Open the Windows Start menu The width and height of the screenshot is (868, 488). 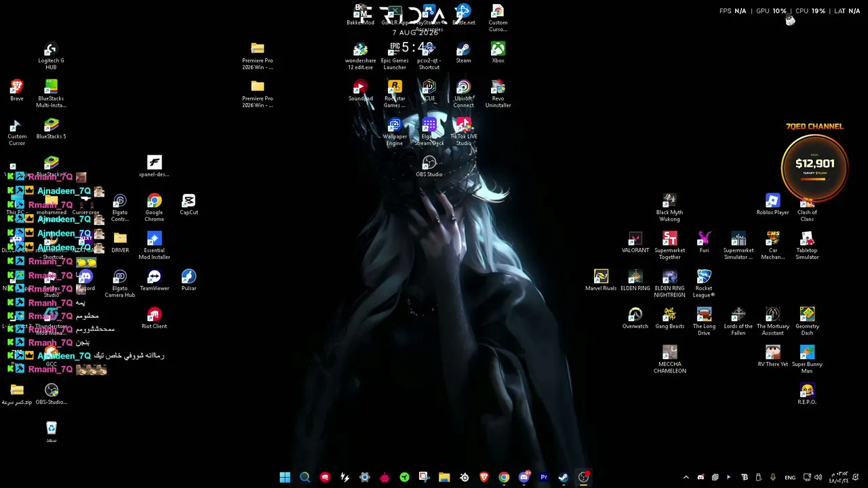pyautogui.click(x=285, y=477)
